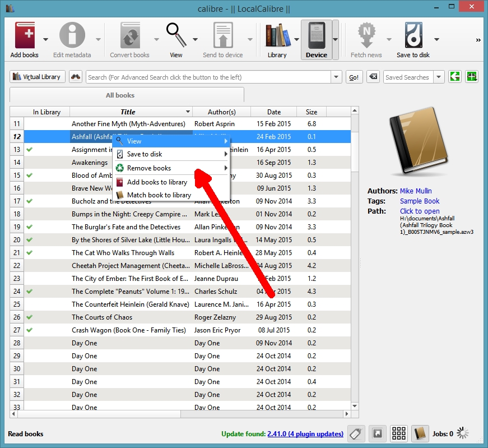
Task: Open the Saved Searches dropdown
Action: pos(439,77)
